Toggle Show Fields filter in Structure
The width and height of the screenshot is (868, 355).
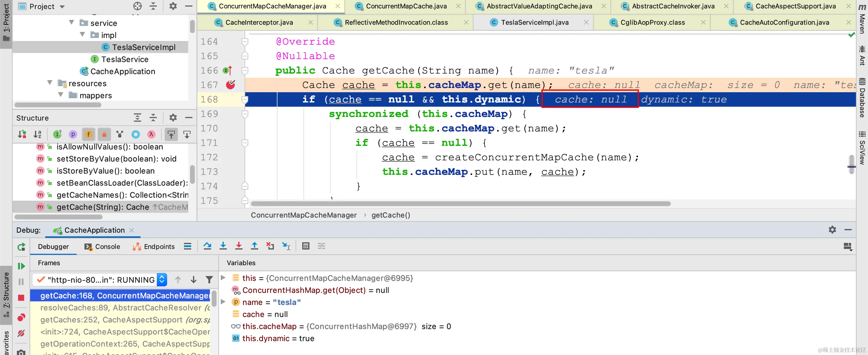(x=89, y=134)
